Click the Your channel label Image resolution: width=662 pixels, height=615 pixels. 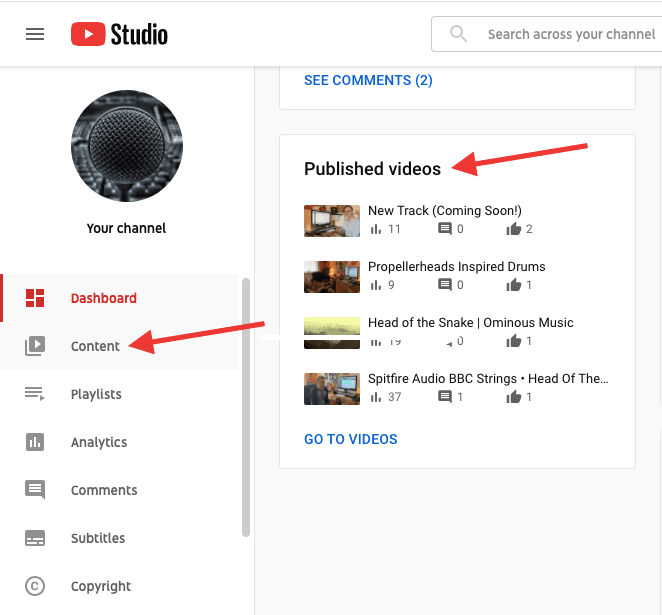pyautogui.click(x=126, y=228)
